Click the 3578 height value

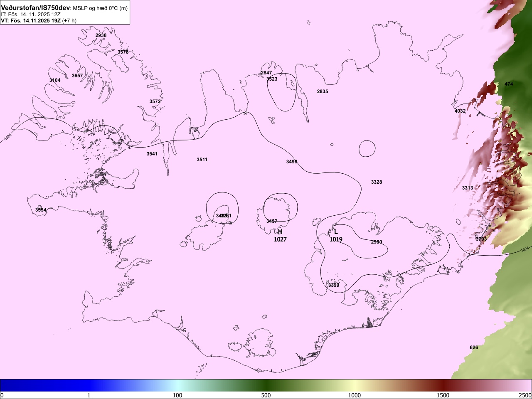click(x=123, y=52)
